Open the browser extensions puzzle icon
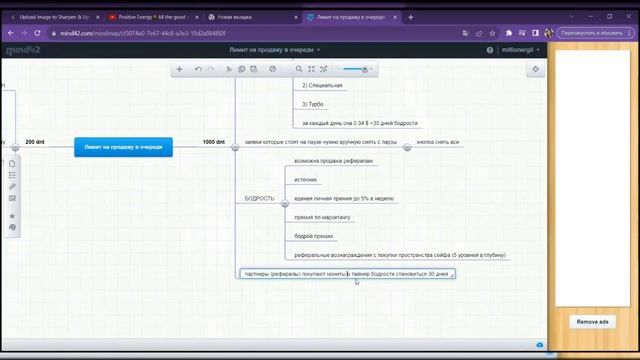The image size is (640, 360). coord(509,33)
